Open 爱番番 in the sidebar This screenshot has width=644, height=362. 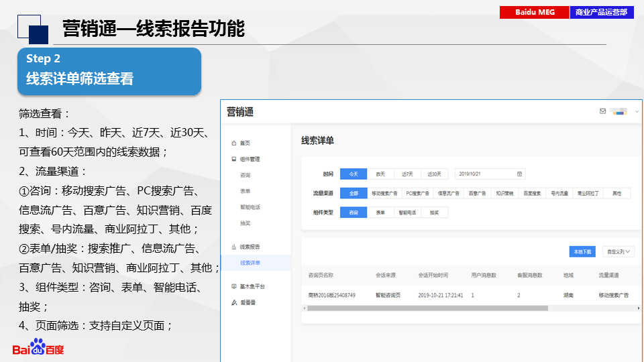click(x=248, y=302)
